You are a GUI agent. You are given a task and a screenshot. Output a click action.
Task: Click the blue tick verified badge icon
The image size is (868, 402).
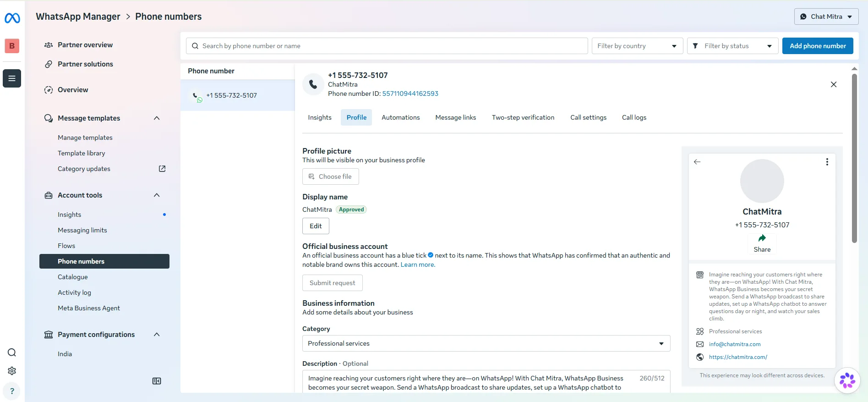point(431,255)
